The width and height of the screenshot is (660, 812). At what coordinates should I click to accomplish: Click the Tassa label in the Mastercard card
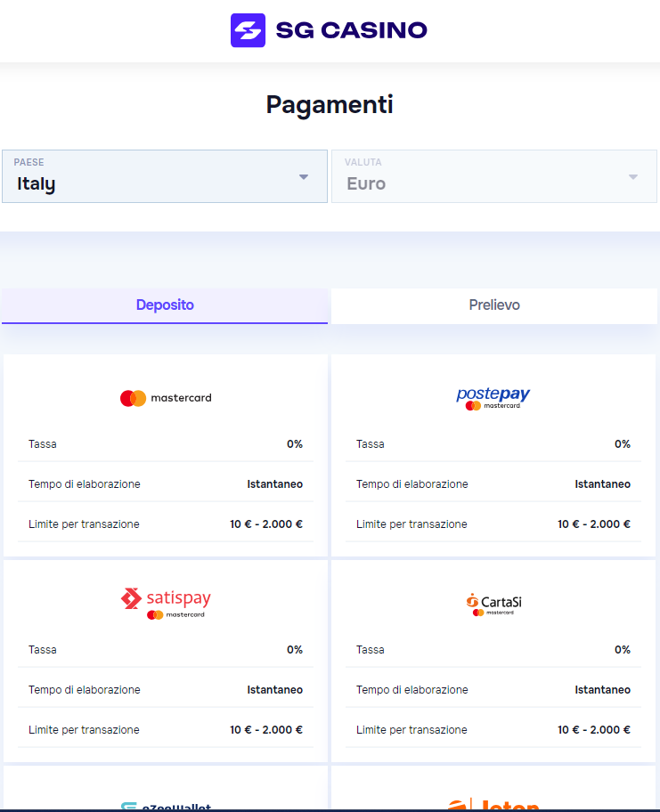tap(43, 444)
